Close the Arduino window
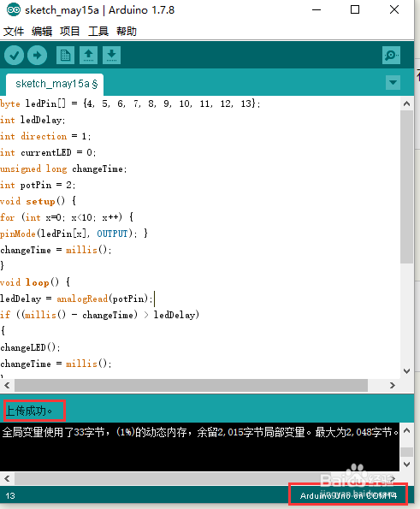The width and height of the screenshot is (420, 509). point(394,9)
